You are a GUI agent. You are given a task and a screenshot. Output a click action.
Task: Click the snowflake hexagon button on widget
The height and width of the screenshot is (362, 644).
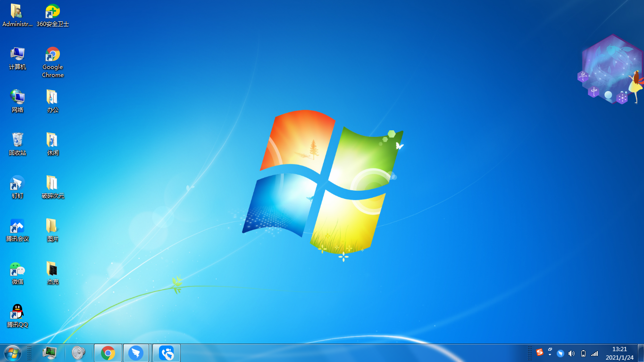(622, 98)
